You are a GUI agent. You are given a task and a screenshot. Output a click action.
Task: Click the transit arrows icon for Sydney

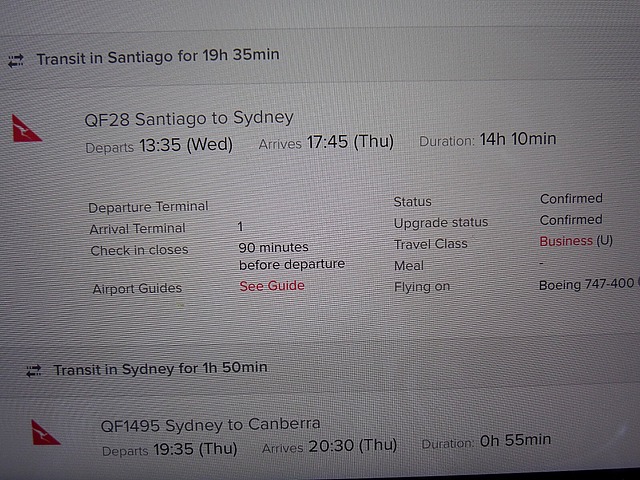(x=34, y=371)
